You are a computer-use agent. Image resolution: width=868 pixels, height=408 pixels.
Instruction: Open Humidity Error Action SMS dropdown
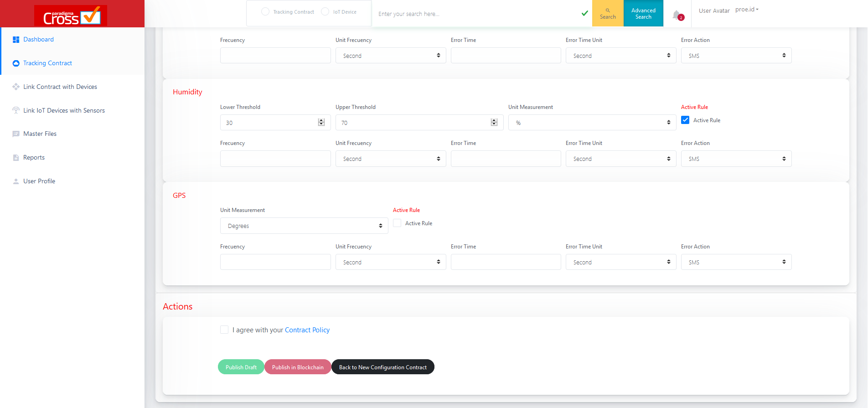coord(736,159)
